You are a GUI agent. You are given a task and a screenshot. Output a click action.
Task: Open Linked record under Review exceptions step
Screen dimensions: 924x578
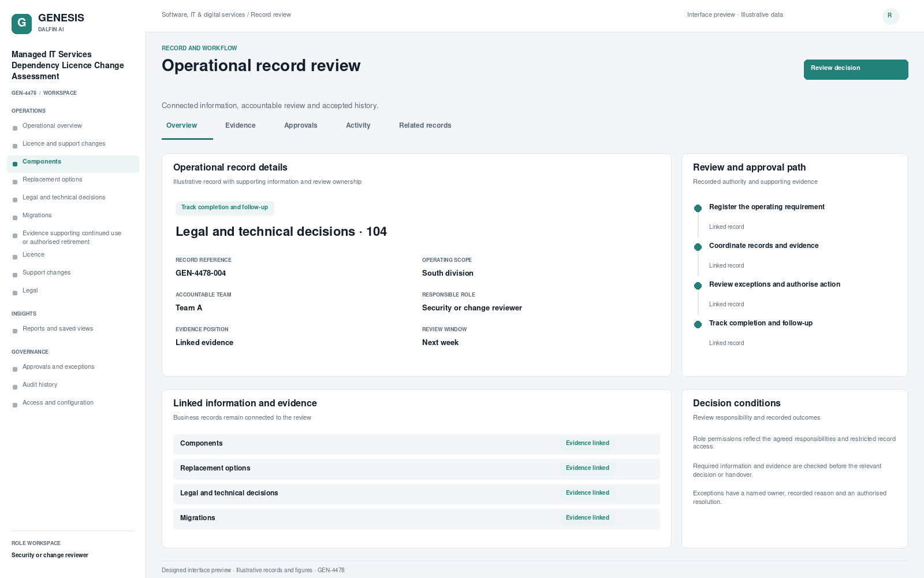(x=726, y=305)
